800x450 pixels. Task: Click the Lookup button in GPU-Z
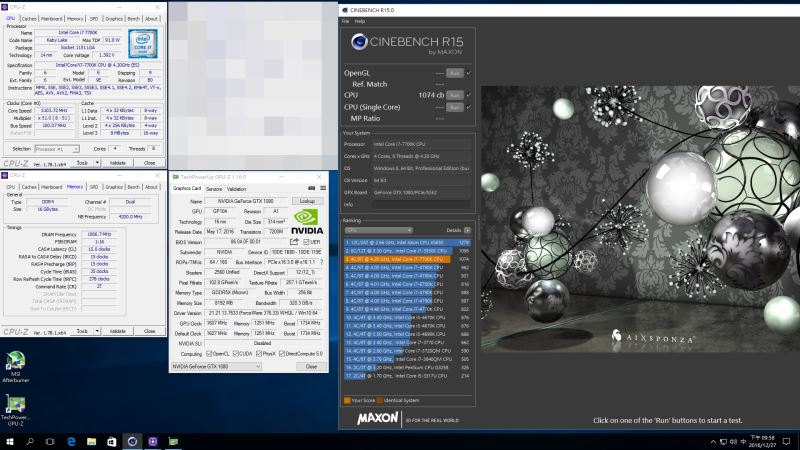pyautogui.click(x=307, y=201)
